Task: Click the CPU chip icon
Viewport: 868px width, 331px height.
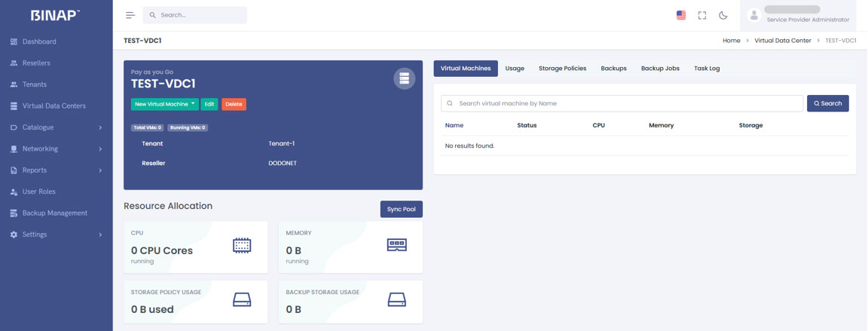Action: click(242, 245)
